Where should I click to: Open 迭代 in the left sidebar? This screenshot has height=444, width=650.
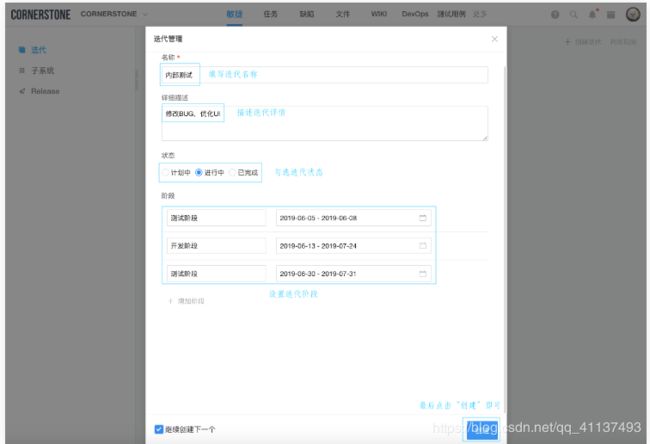[x=39, y=50]
